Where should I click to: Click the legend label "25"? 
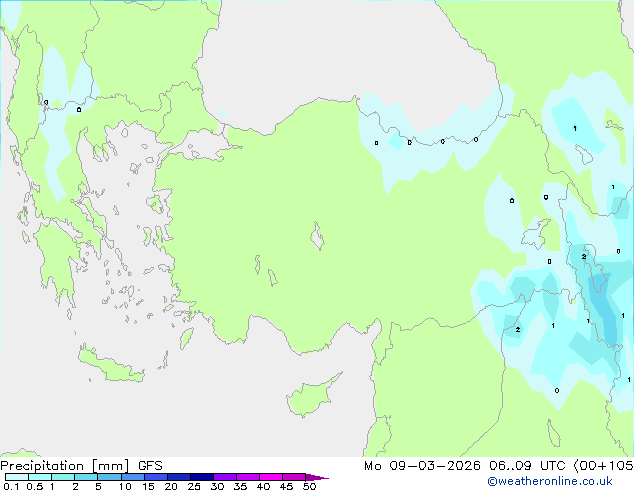point(194,486)
